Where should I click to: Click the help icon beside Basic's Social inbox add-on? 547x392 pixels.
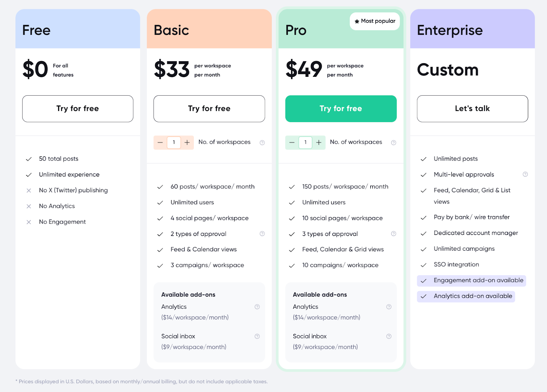pos(257,336)
